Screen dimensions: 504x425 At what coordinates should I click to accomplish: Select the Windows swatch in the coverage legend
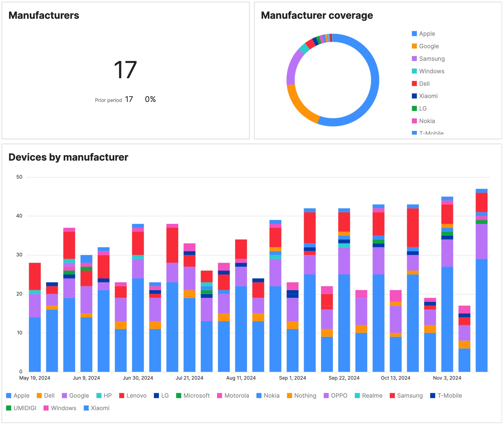(x=414, y=71)
